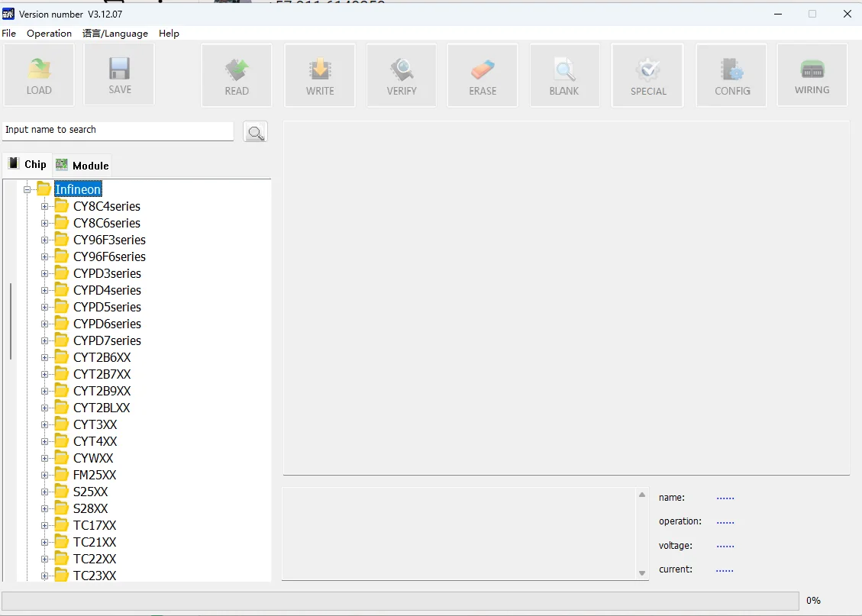Click the VERIFY magnifier icon
862x616 pixels.
(x=402, y=69)
